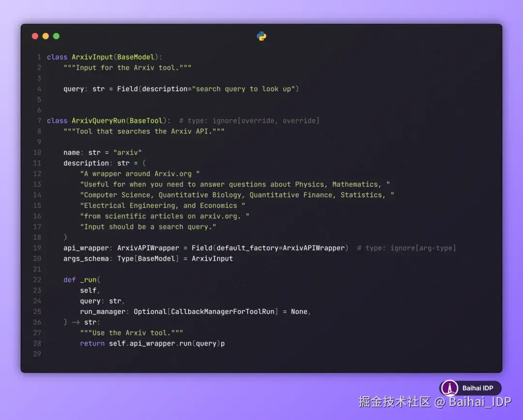
Task: Click 'self,' parameter on line 23
Action: click(90, 291)
